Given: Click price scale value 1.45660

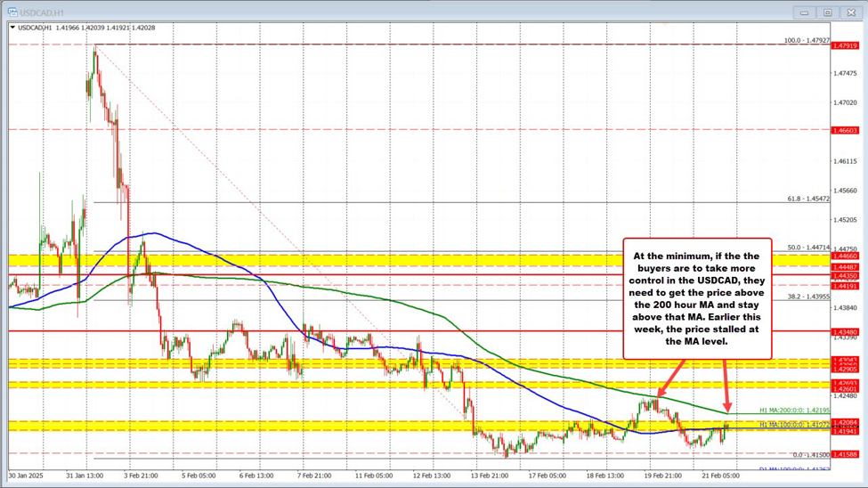Looking at the screenshot, I should click(x=846, y=191).
